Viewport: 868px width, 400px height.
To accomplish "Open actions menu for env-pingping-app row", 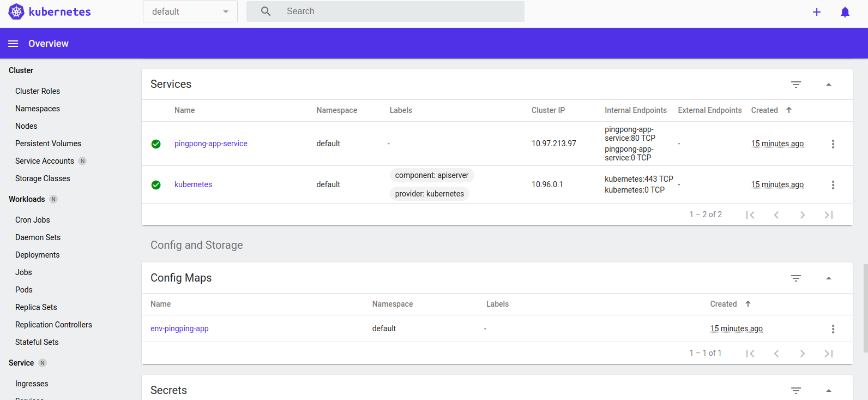I will click(833, 329).
